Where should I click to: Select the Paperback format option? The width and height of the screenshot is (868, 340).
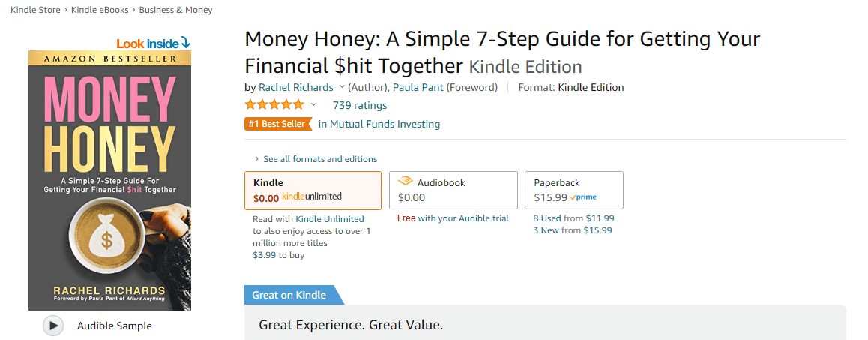(574, 190)
